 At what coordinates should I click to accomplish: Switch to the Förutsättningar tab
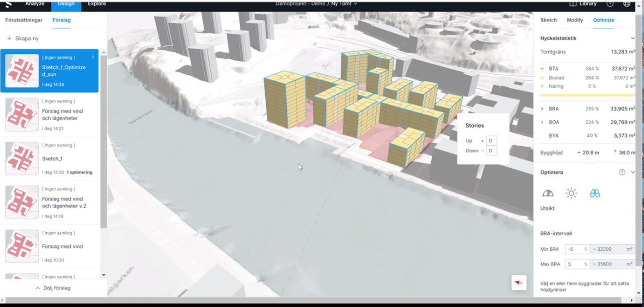tap(24, 20)
